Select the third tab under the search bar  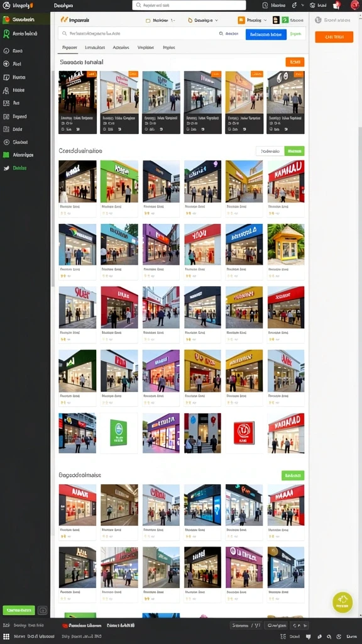point(121,48)
